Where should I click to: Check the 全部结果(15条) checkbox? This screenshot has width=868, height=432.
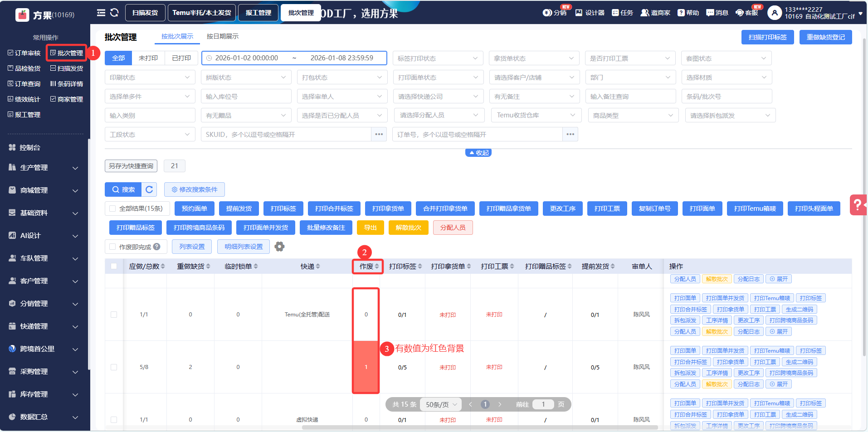click(112, 209)
